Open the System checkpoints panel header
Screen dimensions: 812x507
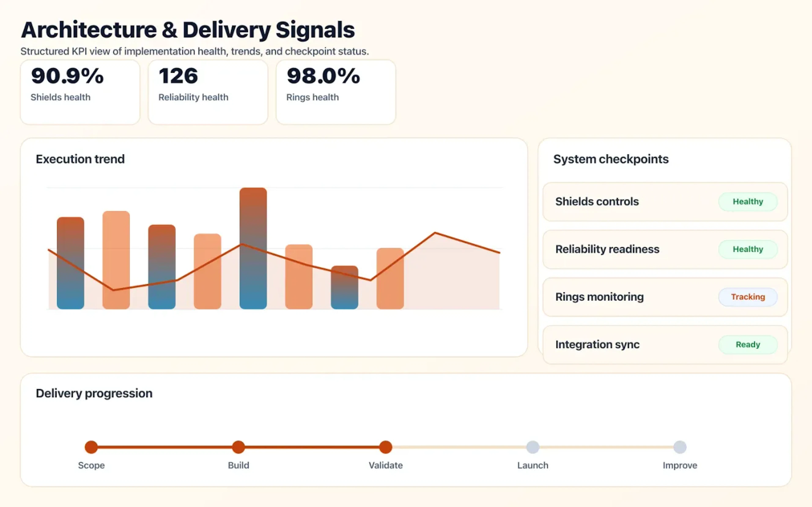611,159
